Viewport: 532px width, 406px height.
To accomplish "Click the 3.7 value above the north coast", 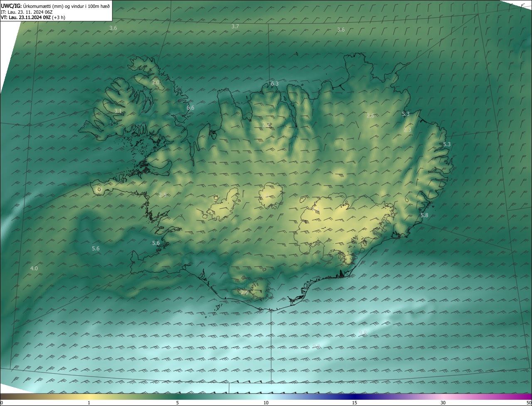I will (235, 26).
